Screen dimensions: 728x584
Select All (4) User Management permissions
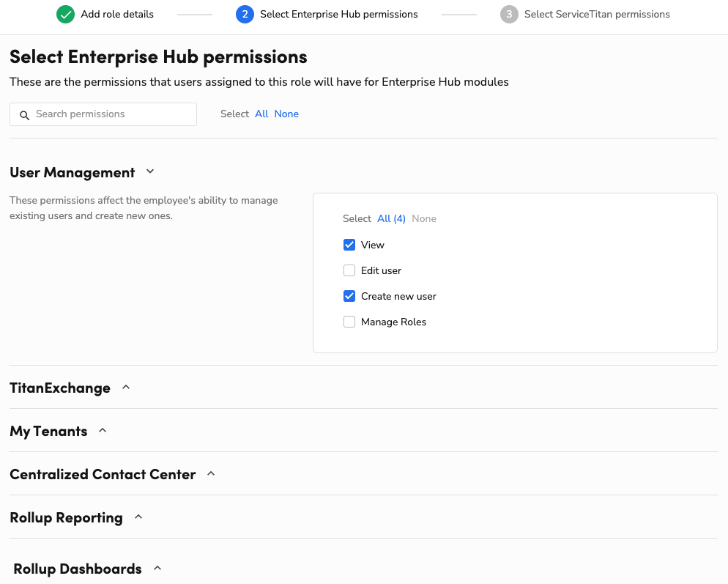pyautogui.click(x=391, y=218)
